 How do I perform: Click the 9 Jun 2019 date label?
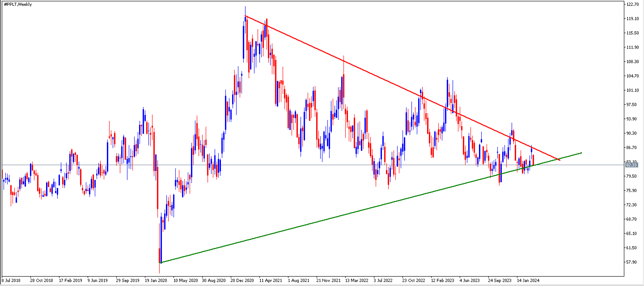pyautogui.click(x=97, y=280)
